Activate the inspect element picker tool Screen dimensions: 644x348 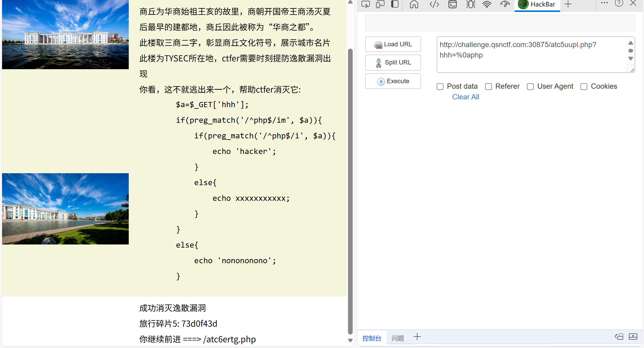point(365,4)
